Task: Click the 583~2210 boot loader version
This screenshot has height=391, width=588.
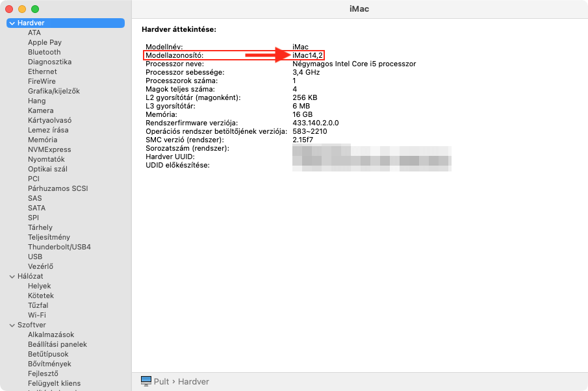Action: tap(310, 132)
